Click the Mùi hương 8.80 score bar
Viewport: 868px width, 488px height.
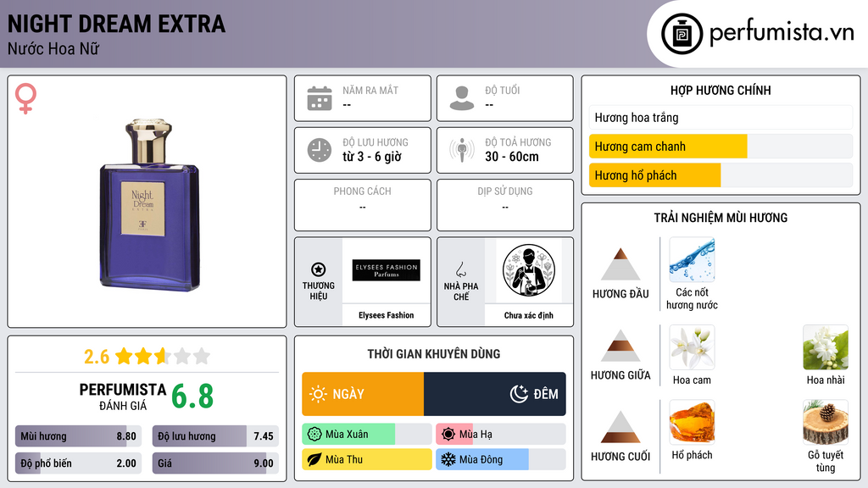[78, 436]
